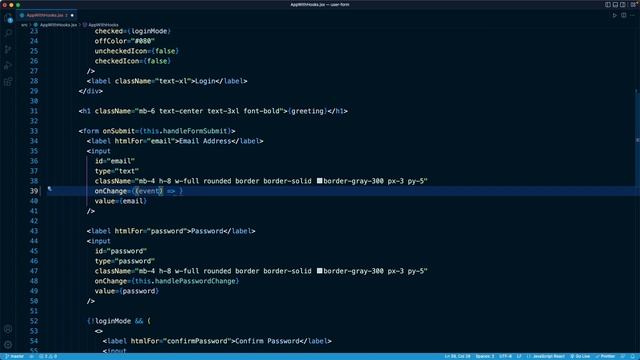This screenshot has height=360, width=640.
Task: Click the AppWithHooks.jsx file icon in its tab
Action: click(22, 15)
